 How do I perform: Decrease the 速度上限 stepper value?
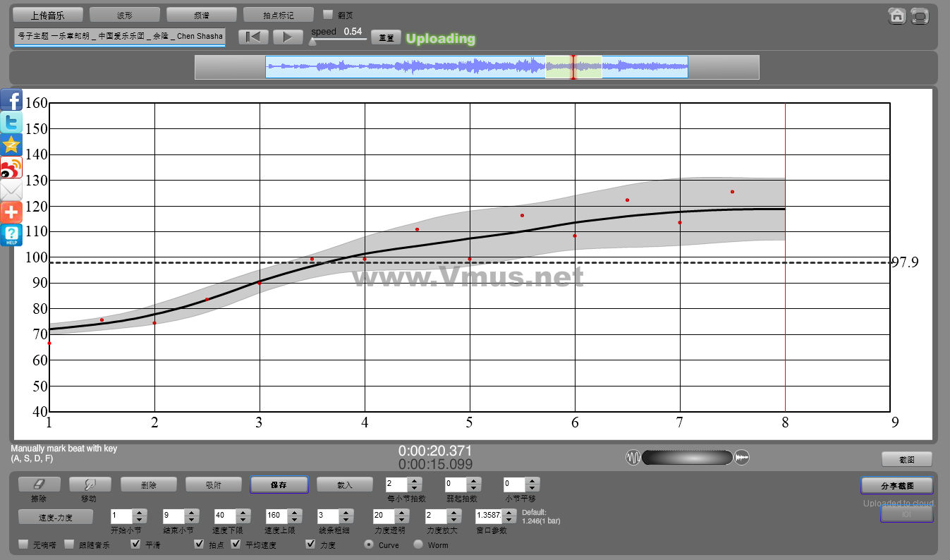click(295, 520)
